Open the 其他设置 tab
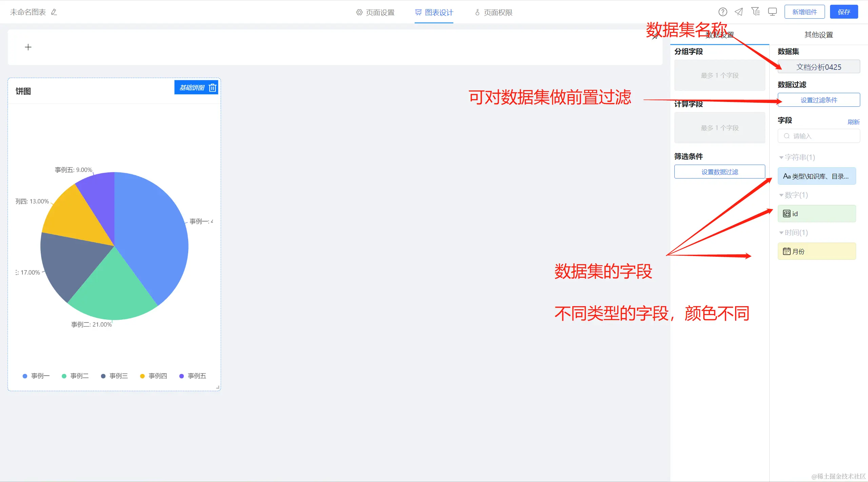The height and width of the screenshot is (482, 868). point(818,35)
